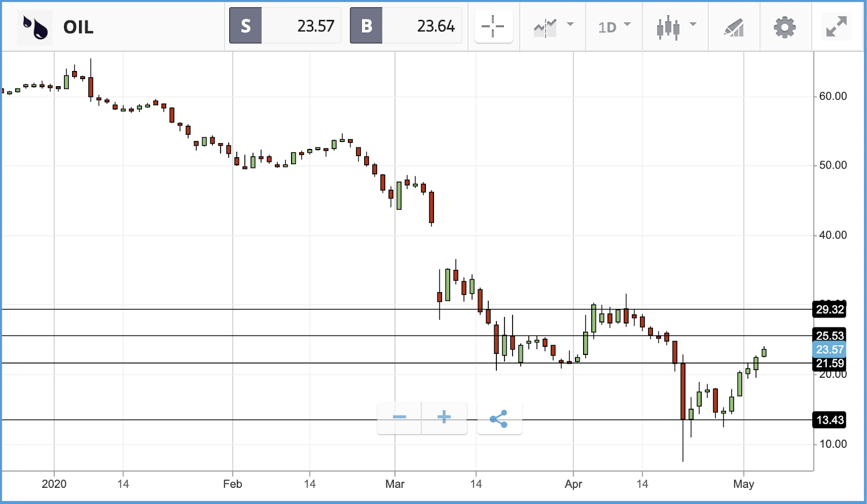The height and width of the screenshot is (504, 867).
Task: Zoom out with the minus button
Action: (399, 417)
